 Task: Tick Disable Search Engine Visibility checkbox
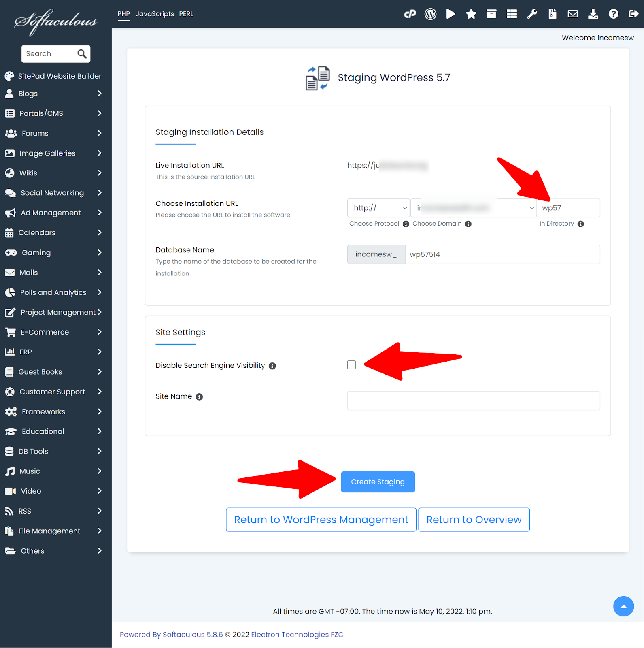(352, 365)
